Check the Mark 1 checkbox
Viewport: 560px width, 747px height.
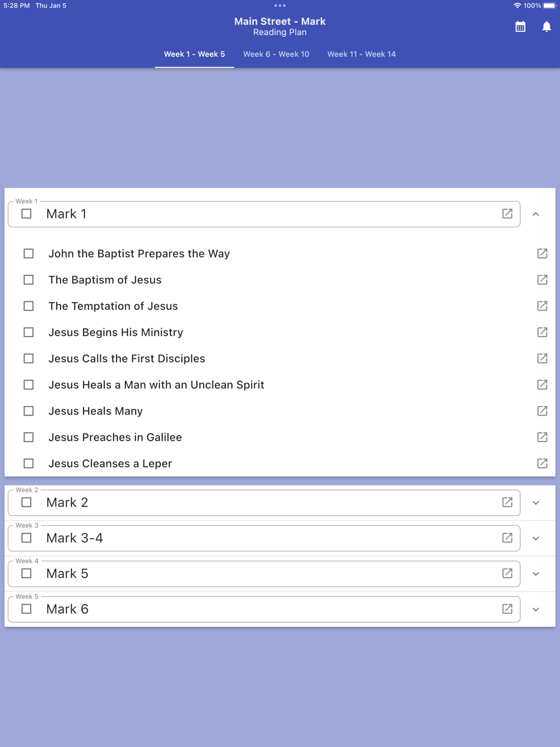[x=26, y=214]
